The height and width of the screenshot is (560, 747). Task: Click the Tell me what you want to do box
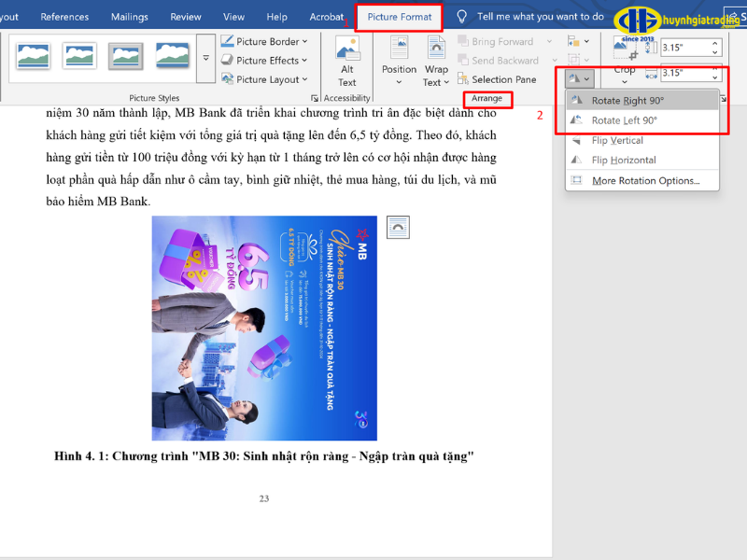point(541,17)
